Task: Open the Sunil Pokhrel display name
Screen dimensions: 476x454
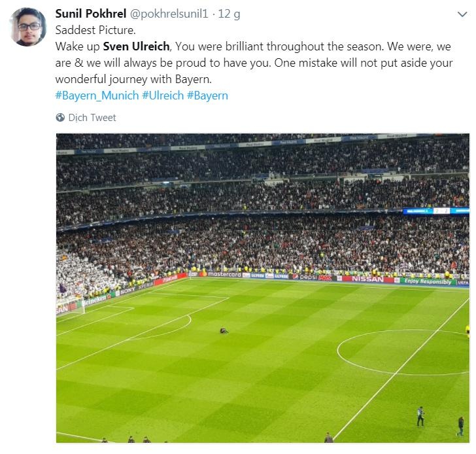Action: (92, 14)
